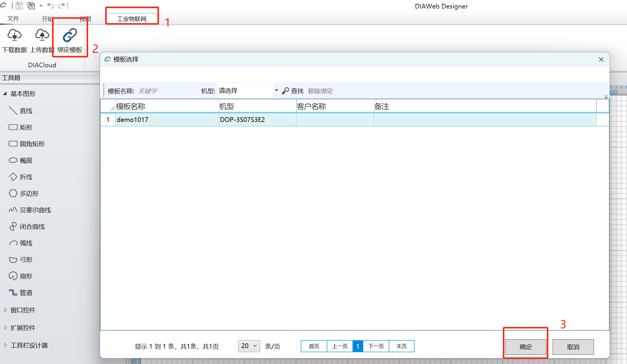The width and height of the screenshot is (627, 364).
Task: Click the template name keyword input field
Action: (x=167, y=91)
